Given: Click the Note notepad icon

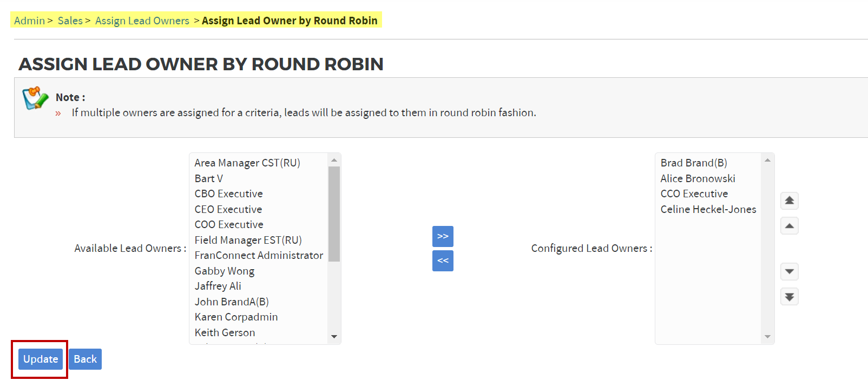Looking at the screenshot, I should (35, 98).
